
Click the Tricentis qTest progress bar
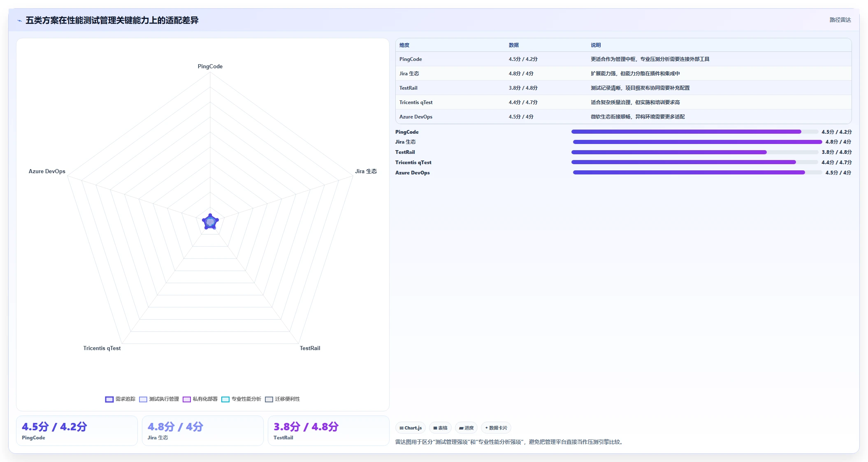695,163
